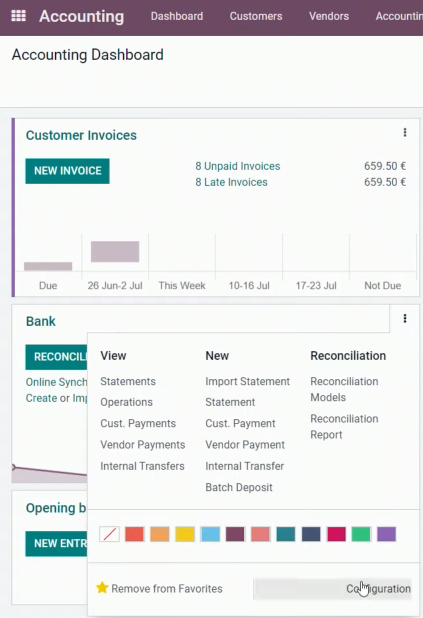Open the apps grid menu icon

[18, 16]
